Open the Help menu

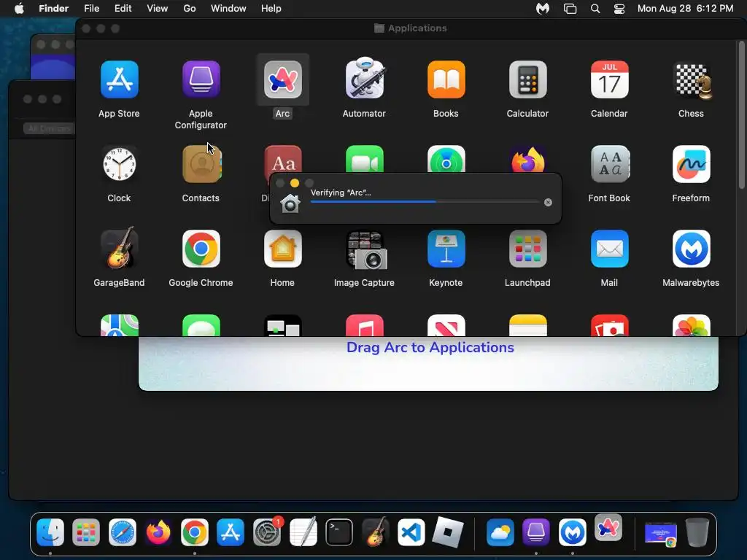coord(271,9)
